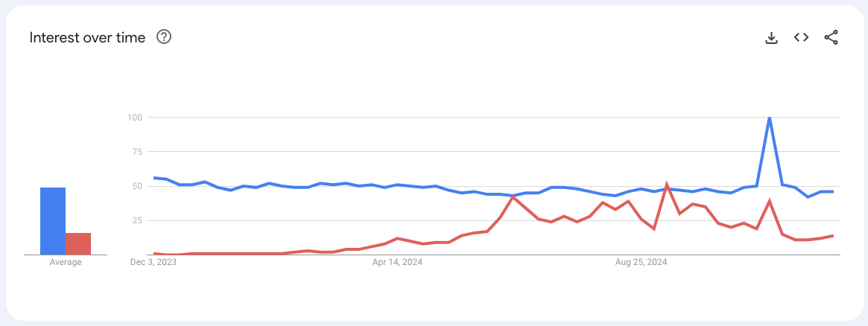Image resolution: width=868 pixels, height=326 pixels.
Task: Open the embed code icon
Action: (x=801, y=37)
